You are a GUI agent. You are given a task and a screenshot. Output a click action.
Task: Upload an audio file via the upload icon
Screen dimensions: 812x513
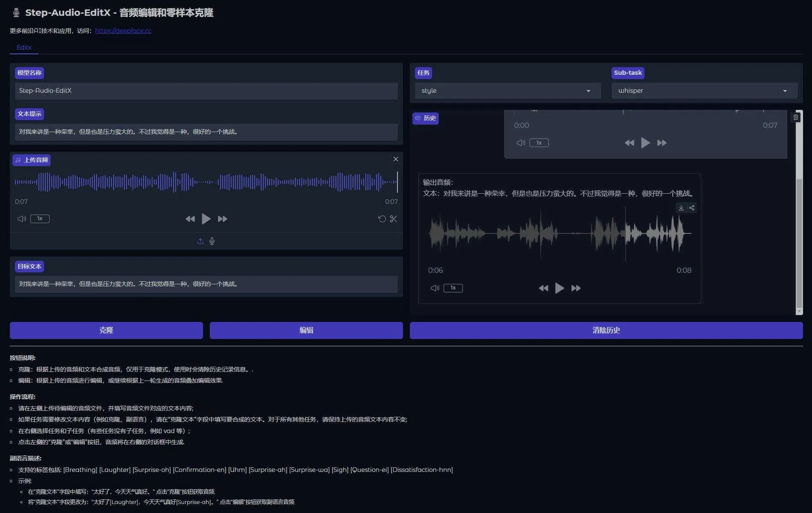click(x=200, y=241)
